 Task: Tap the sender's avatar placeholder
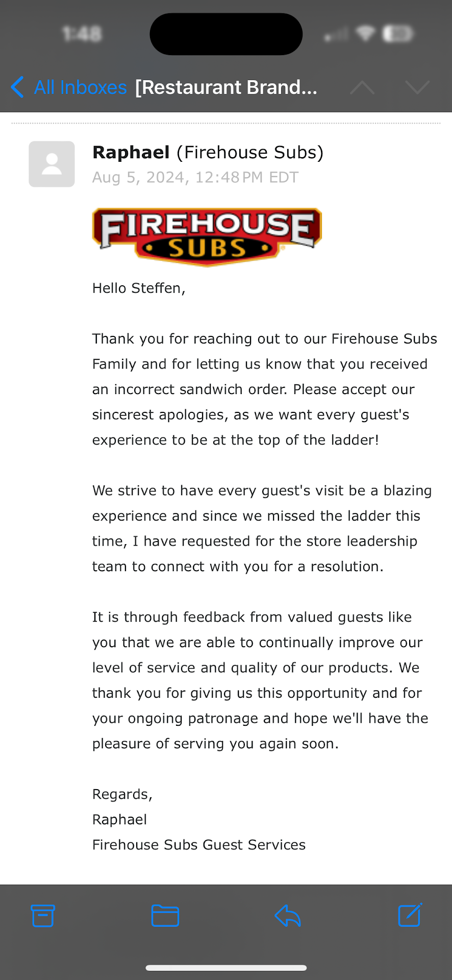click(x=52, y=164)
